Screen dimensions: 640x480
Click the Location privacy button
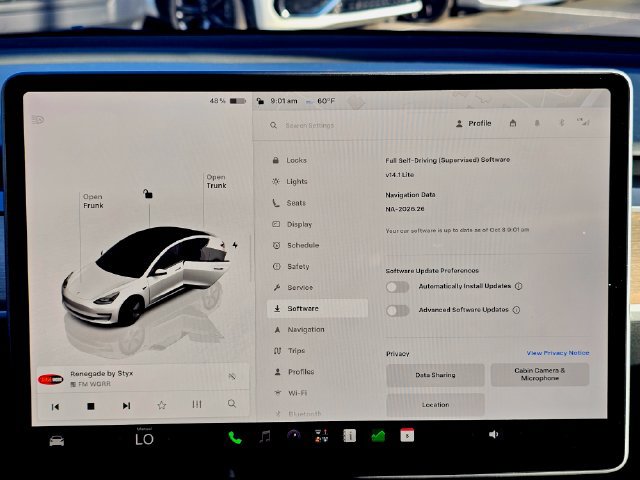435,405
